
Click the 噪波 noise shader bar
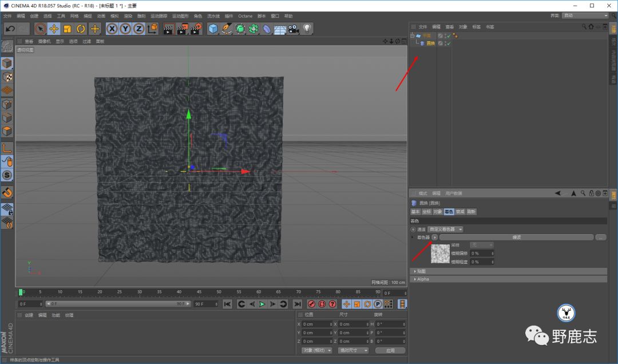(516, 237)
